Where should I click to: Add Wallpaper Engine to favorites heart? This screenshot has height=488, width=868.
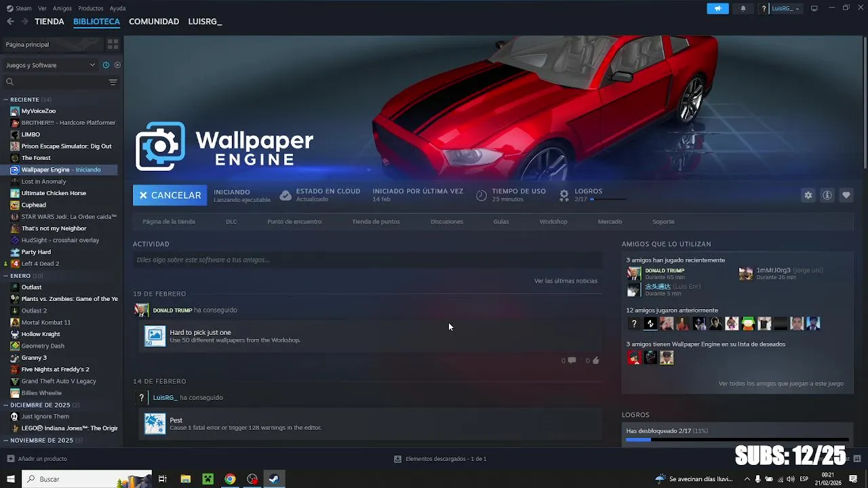(x=846, y=195)
